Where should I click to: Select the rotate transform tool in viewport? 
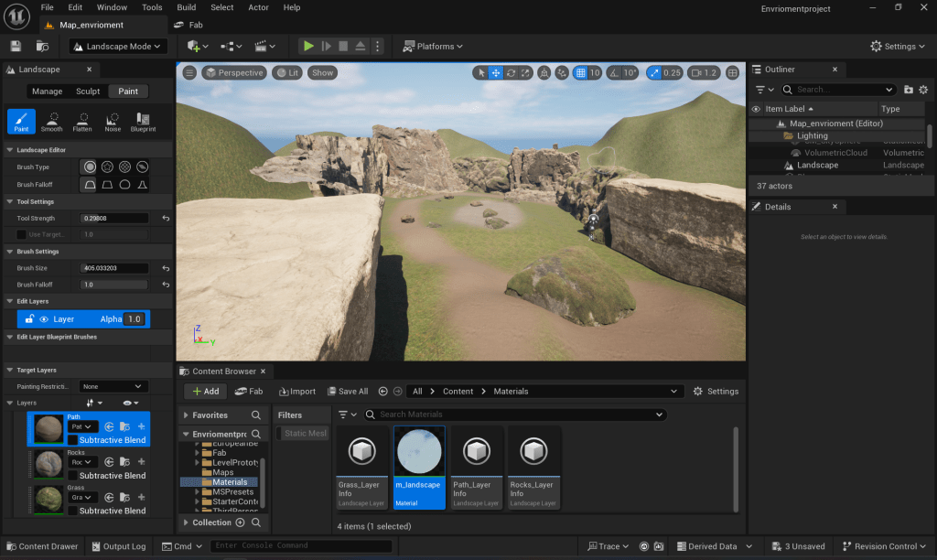click(511, 73)
